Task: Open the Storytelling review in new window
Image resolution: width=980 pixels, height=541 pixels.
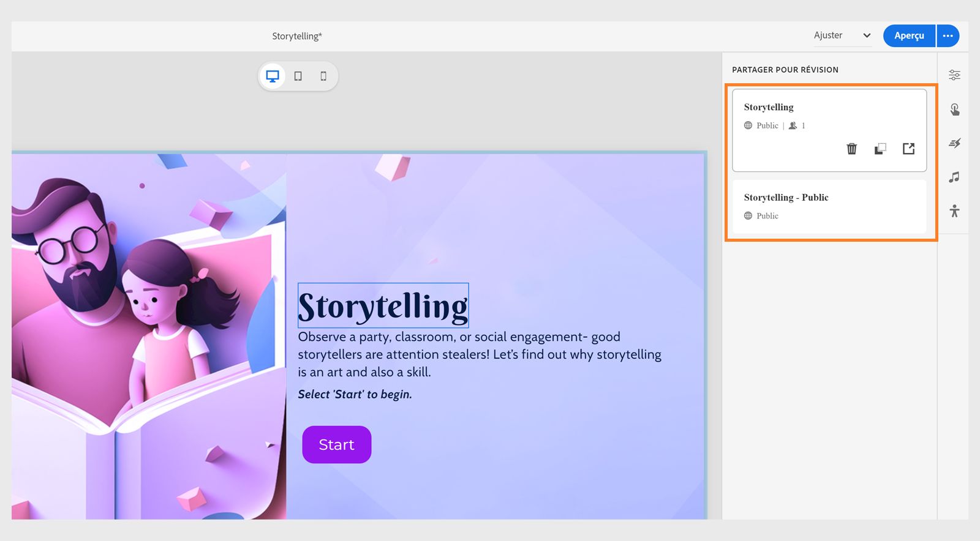Action: coord(908,149)
